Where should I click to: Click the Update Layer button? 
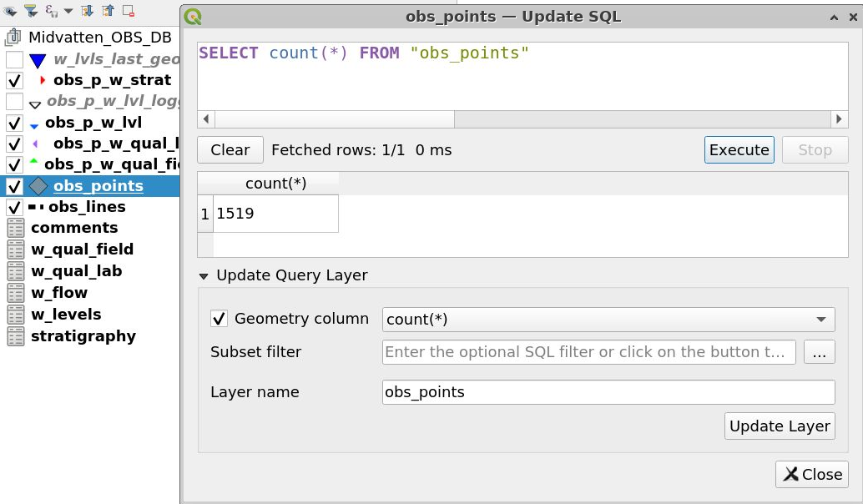[779, 426]
